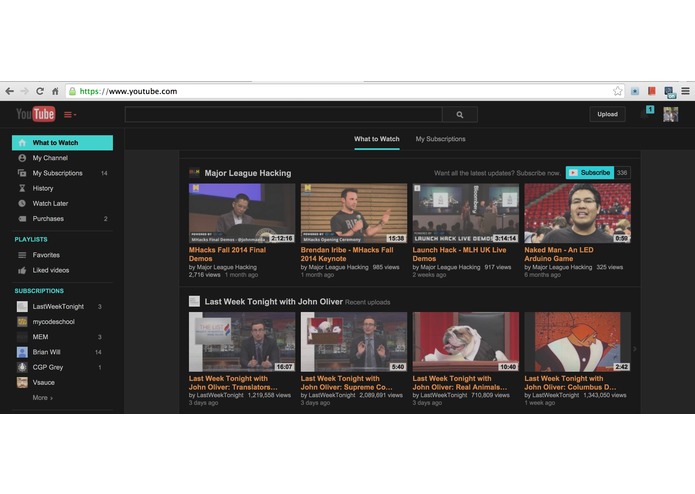Open Brendan Iribe Keynote thumbnail
This screenshot has width=695, height=494.
tap(354, 213)
